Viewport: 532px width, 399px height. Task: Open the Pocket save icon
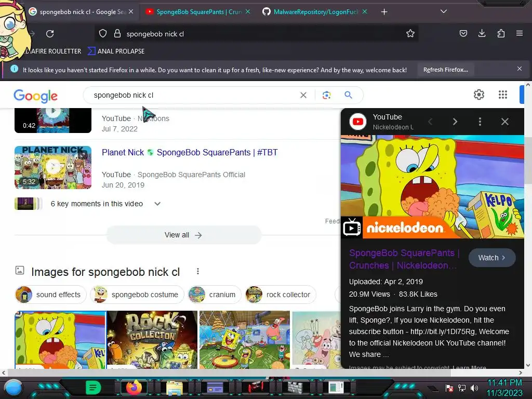tap(463, 33)
